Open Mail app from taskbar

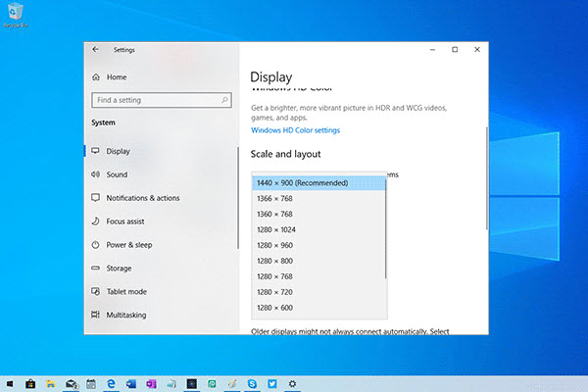pos(71,384)
